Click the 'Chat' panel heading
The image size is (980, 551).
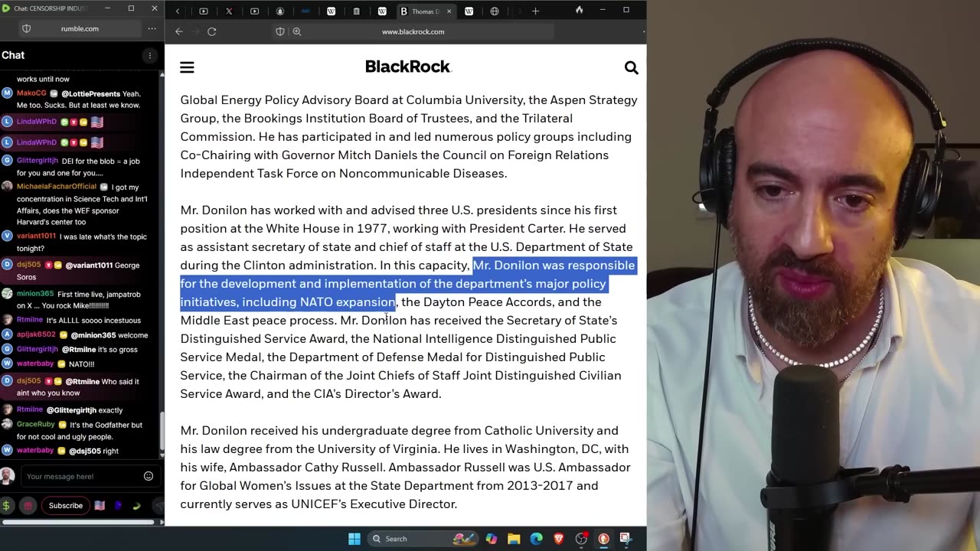pos(13,55)
